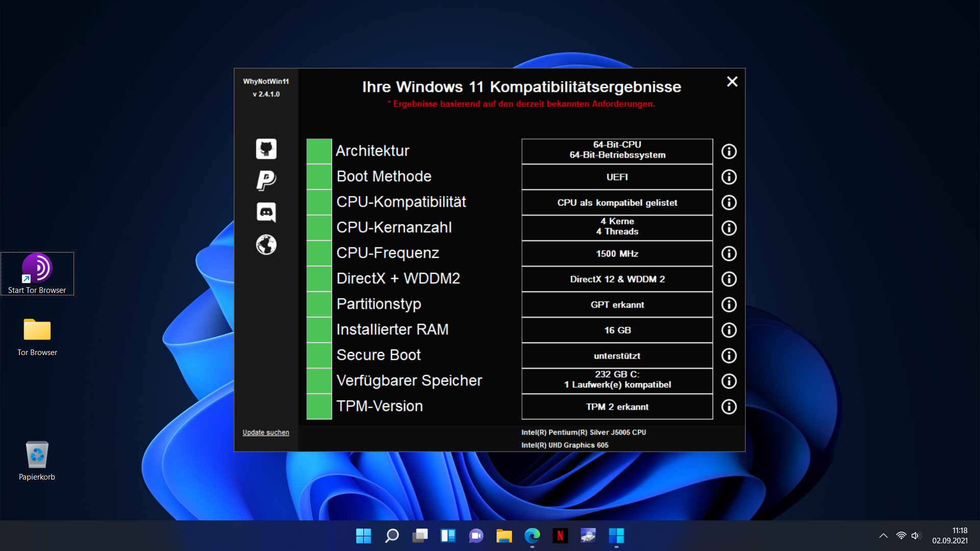Show info for Installierter RAM
The width and height of the screenshot is (980, 551).
click(x=729, y=330)
